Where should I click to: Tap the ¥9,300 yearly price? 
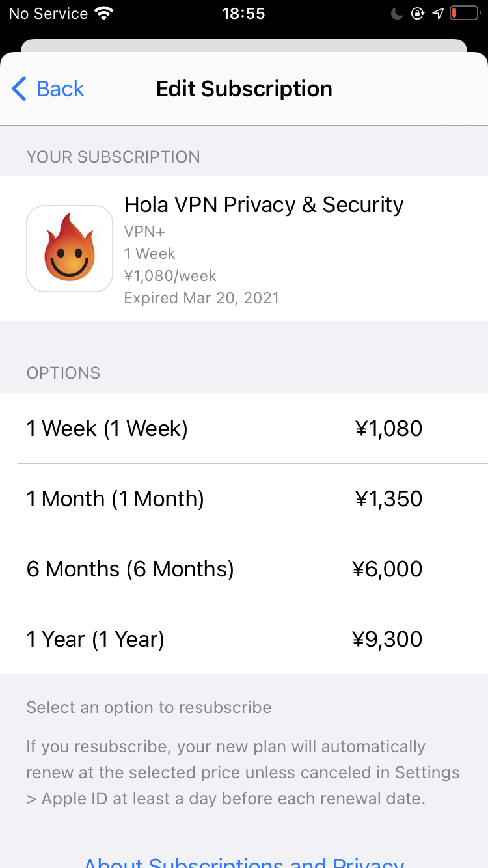(x=387, y=639)
